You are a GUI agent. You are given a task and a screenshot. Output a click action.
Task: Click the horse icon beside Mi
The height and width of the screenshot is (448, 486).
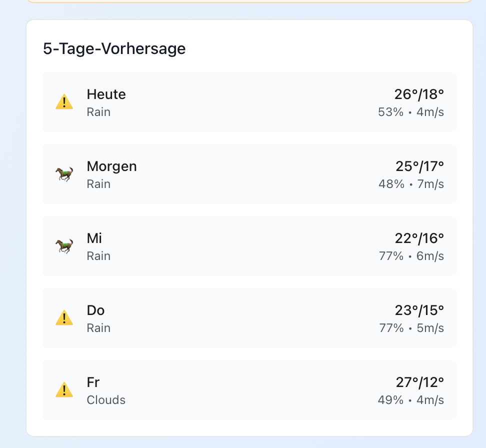(x=64, y=246)
